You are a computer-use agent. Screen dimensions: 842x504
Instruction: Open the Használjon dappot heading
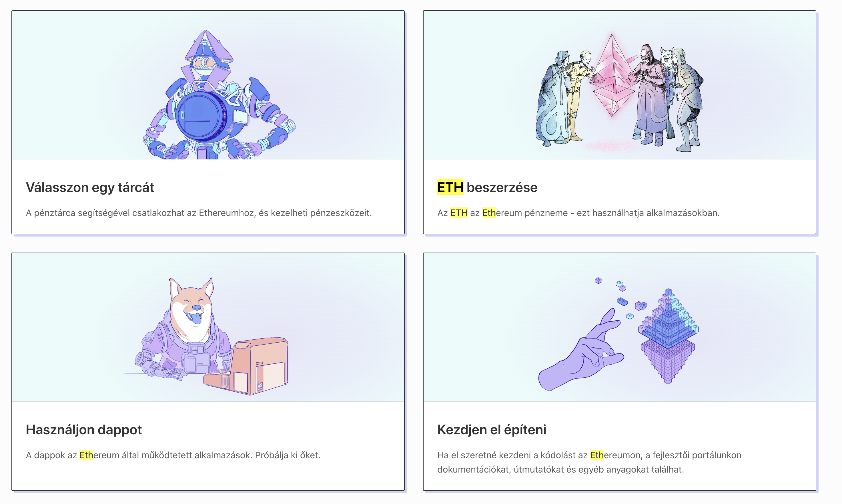[x=83, y=430]
